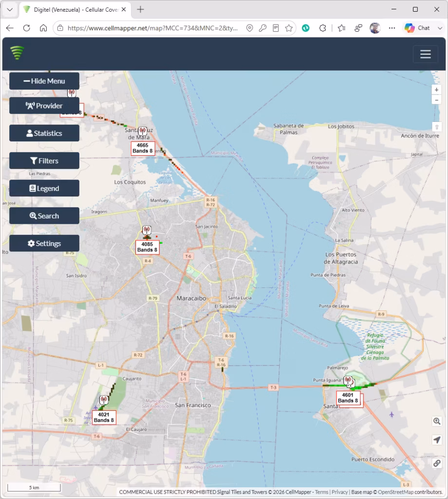Image resolution: width=448 pixels, height=499 pixels.
Task: Open the Terms link
Action: click(x=321, y=492)
